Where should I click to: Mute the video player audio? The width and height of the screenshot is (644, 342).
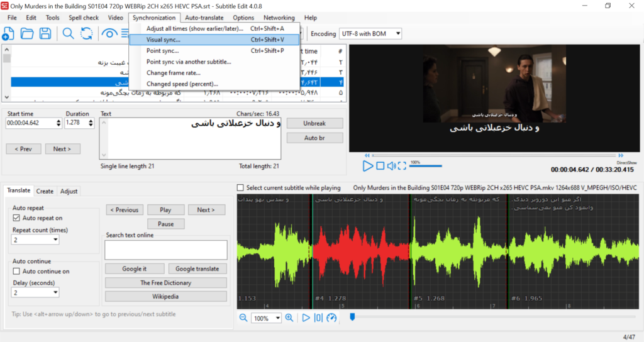tap(391, 166)
